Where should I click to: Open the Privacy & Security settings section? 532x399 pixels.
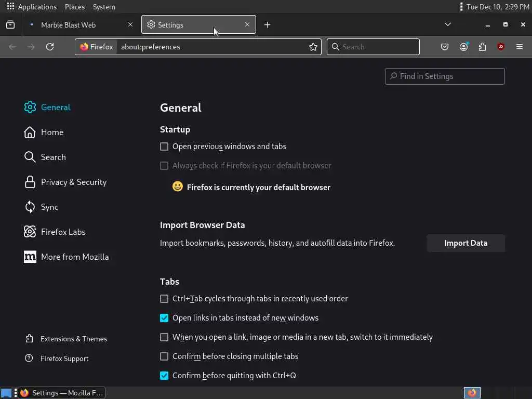(x=73, y=182)
